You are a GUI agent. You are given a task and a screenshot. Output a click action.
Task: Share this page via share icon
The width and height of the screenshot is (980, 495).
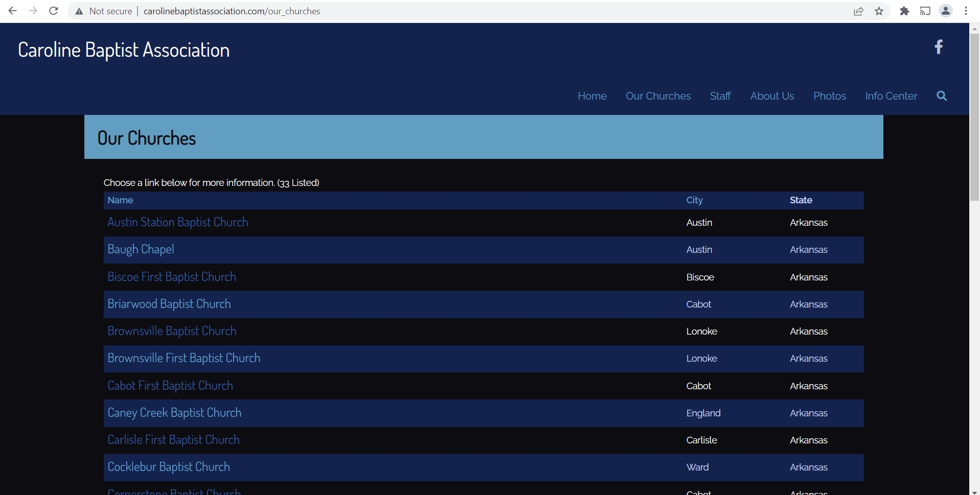tap(858, 11)
